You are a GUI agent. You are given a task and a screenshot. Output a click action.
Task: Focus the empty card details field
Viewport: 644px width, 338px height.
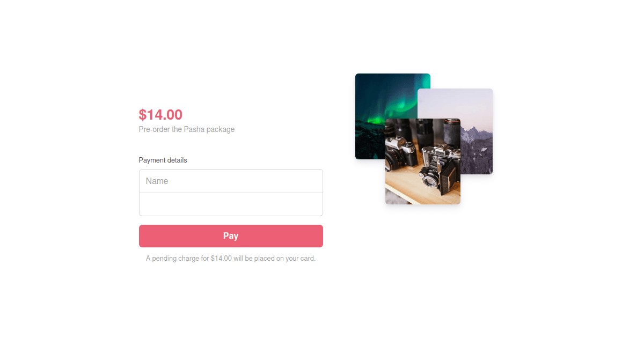[x=231, y=204]
